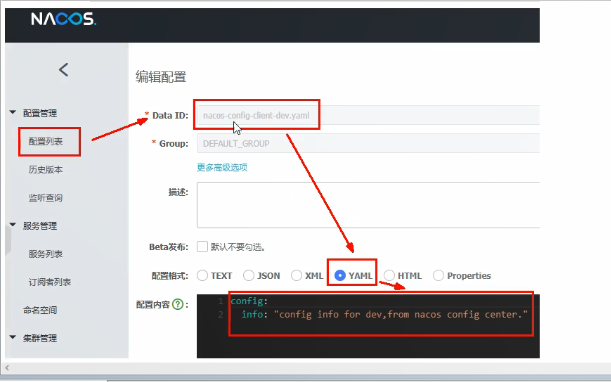This screenshot has width=611, height=382.
Task: Open 监听查询 in the sidebar
Action: [46, 198]
